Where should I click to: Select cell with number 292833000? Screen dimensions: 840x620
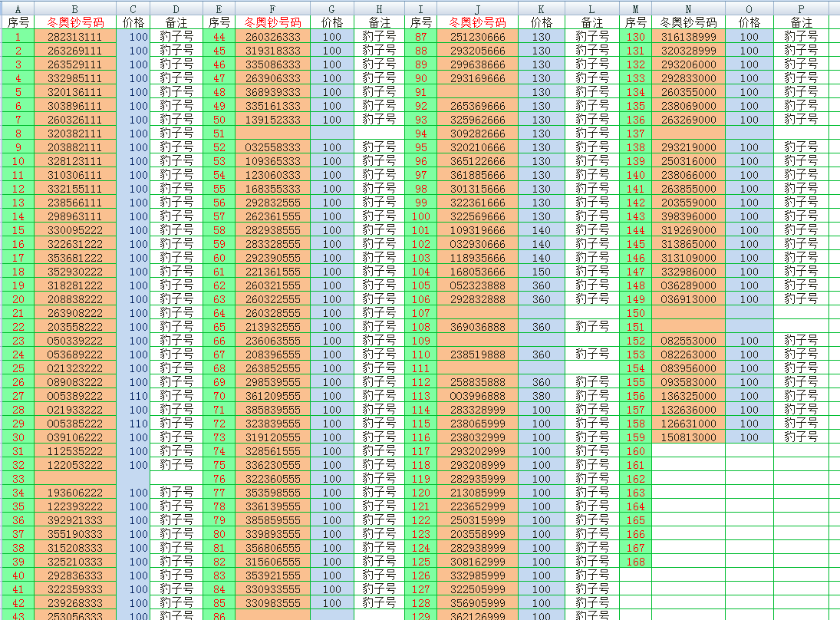[688, 78]
